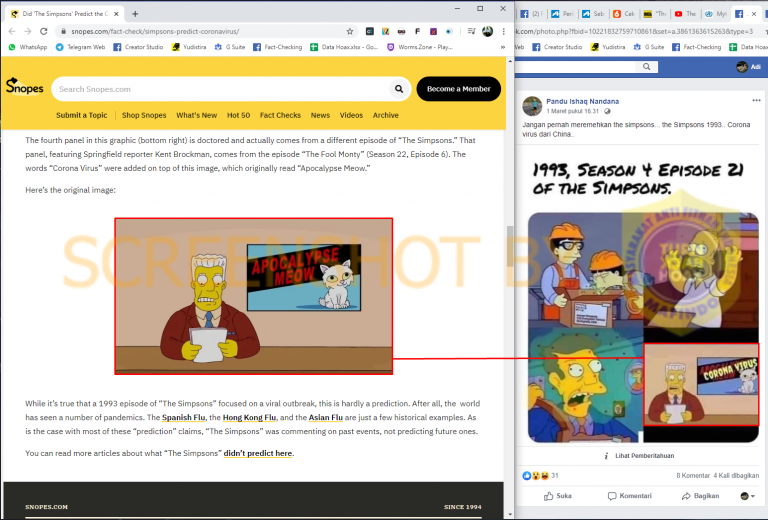The width and height of the screenshot is (768, 520).
Task: Open the post options three-dot menu
Action: (x=756, y=100)
